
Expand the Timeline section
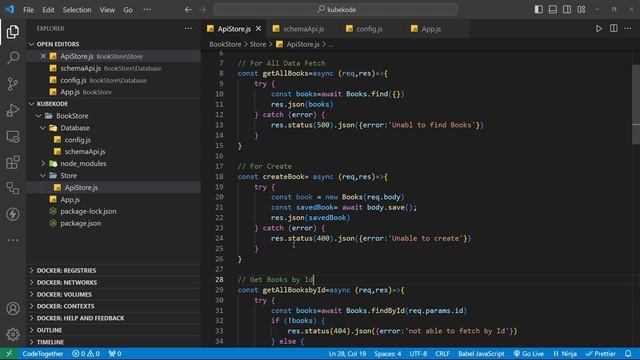click(x=114, y=342)
